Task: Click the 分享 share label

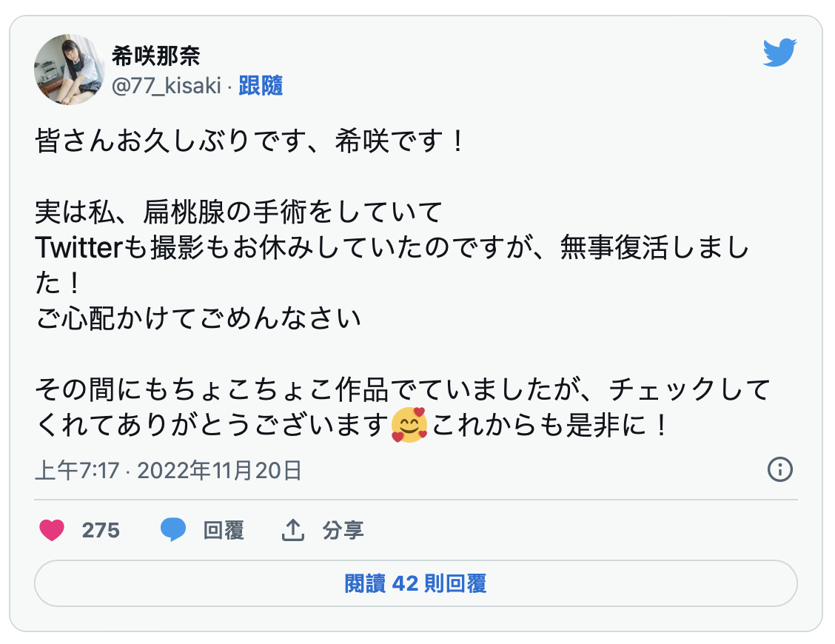Action: [x=343, y=530]
